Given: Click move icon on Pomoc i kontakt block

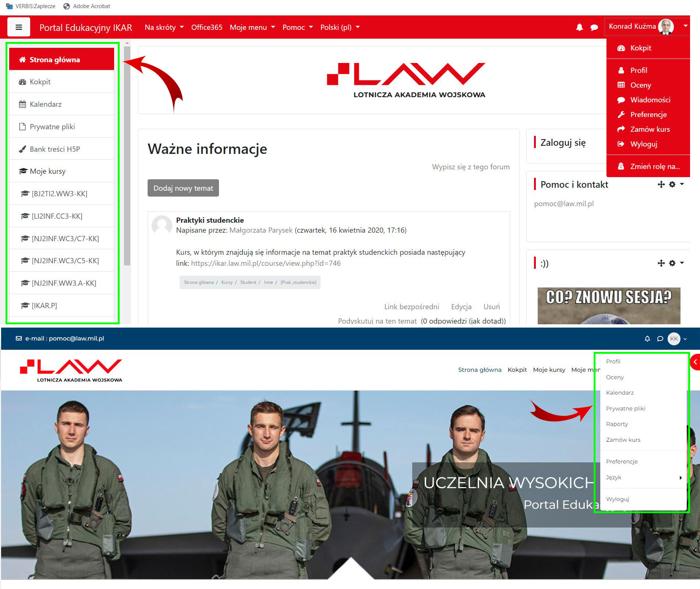Looking at the screenshot, I should (x=661, y=184).
